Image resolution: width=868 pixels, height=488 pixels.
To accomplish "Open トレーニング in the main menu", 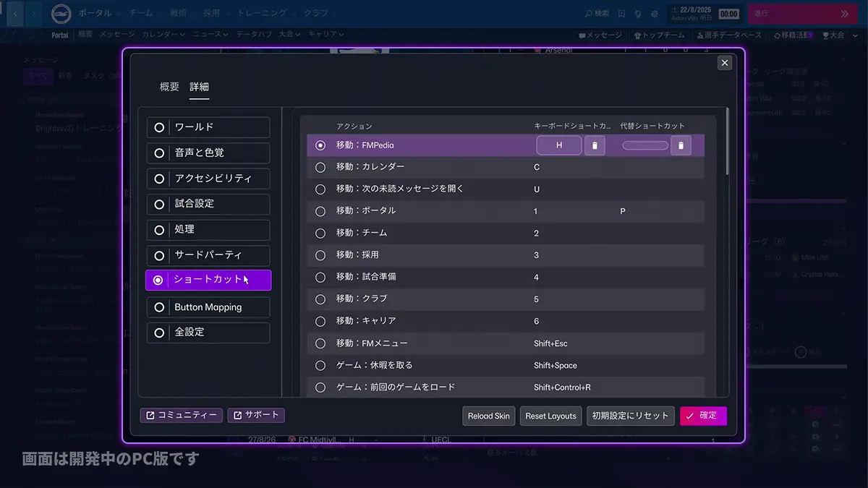I will (262, 13).
